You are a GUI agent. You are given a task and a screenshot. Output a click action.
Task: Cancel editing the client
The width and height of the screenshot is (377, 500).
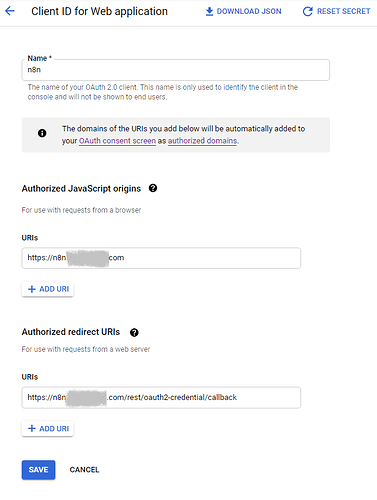point(84,470)
